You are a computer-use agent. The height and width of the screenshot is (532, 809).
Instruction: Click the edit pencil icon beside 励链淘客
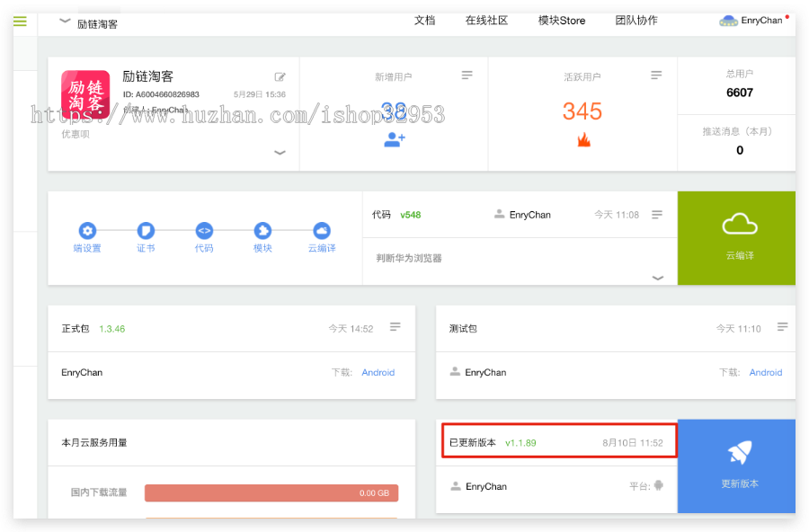pos(280,77)
